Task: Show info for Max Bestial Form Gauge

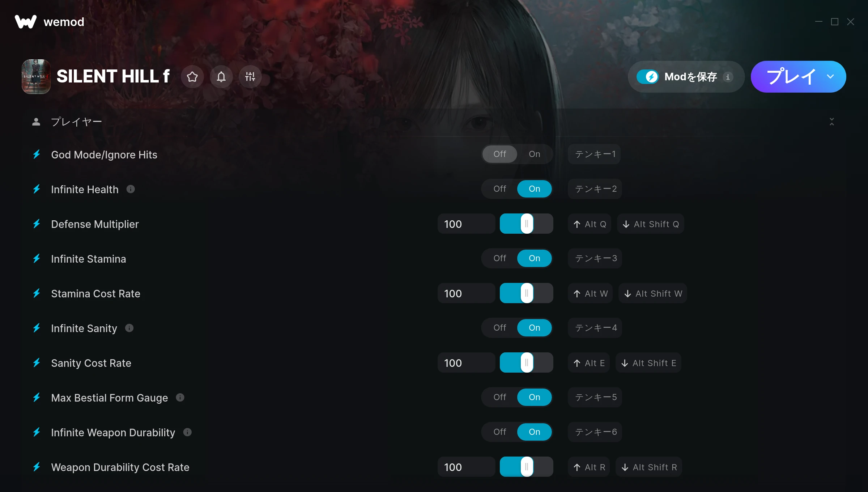Action: click(180, 398)
